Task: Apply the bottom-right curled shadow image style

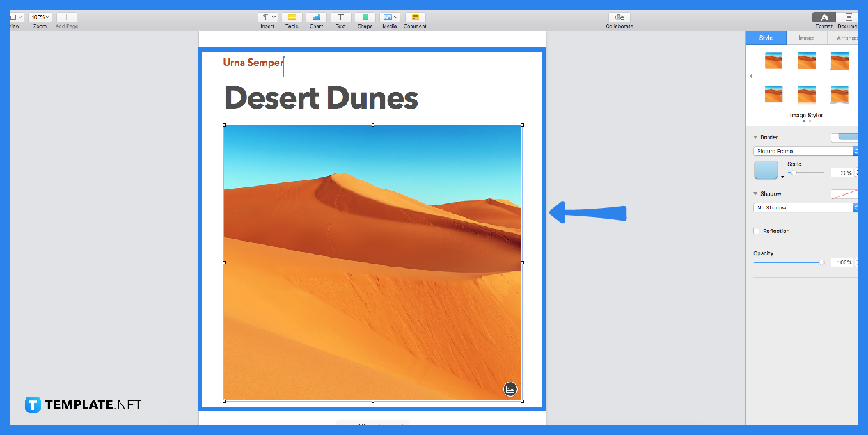Action: [839, 94]
